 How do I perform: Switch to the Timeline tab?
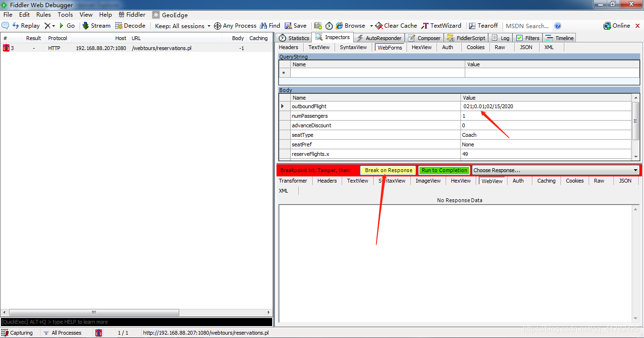coord(560,38)
